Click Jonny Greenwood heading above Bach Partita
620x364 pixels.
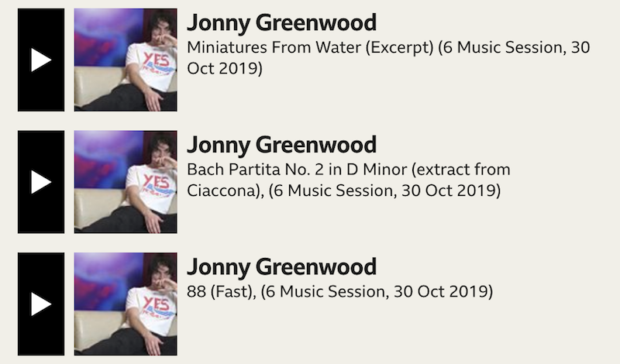tap(281, 145)
